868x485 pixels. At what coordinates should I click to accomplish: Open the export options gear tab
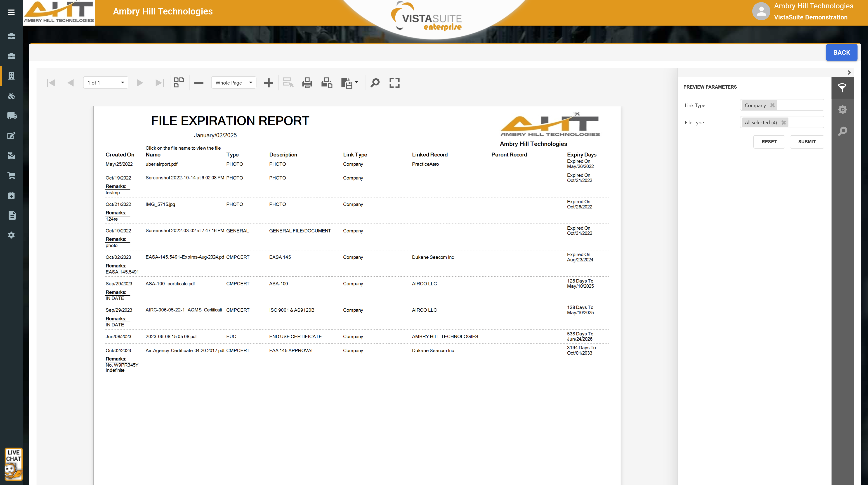[x=842, y=109]
